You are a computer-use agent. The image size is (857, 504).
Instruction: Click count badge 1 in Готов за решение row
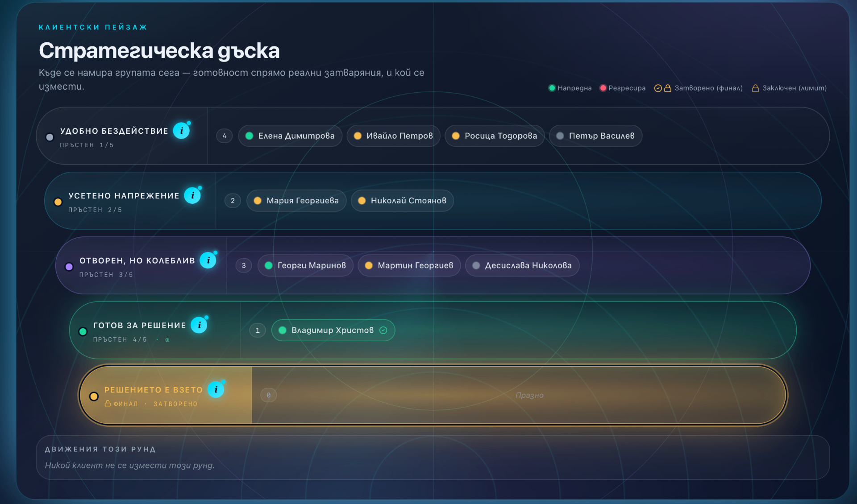258,330
